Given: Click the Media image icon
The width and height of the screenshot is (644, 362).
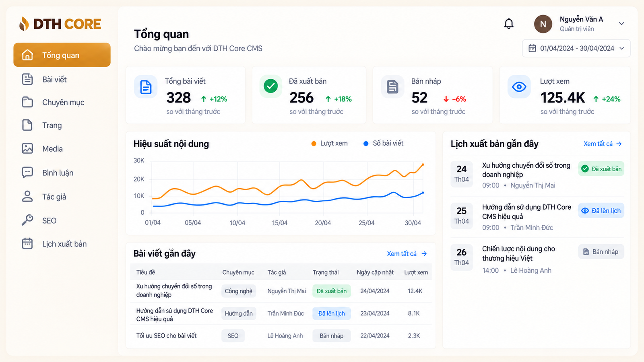Looking at the screenshot, I should [27, 148].
